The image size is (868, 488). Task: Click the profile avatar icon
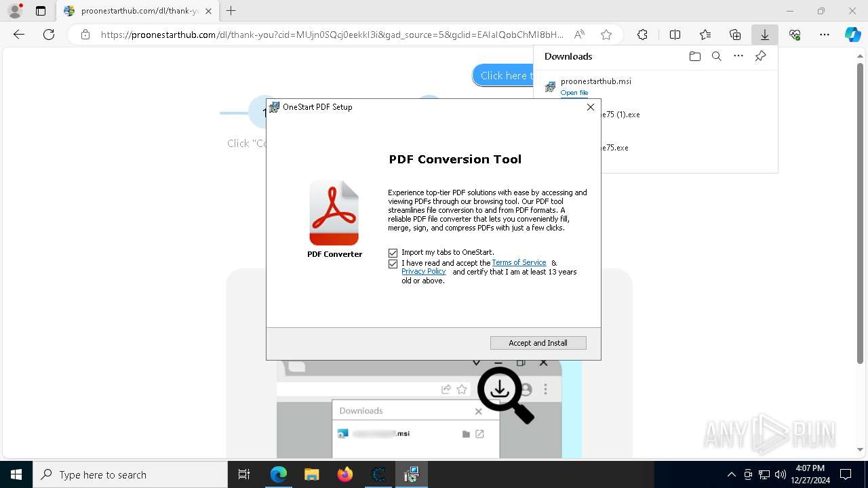(x=14, y=11)
